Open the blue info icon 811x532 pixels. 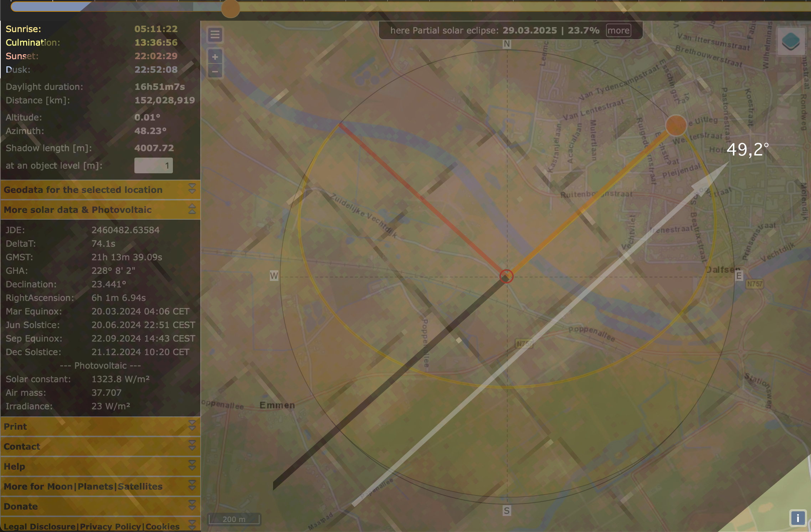coord(797,518)
